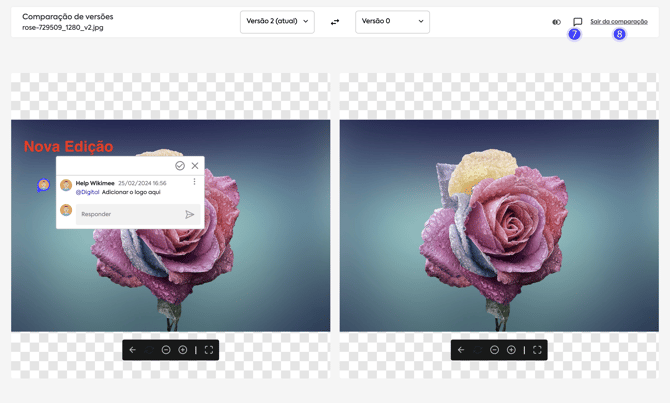This screenshot has height=403, width=670.
Task: Click the swap versions arrows icon
Action: tap(335, 22)
